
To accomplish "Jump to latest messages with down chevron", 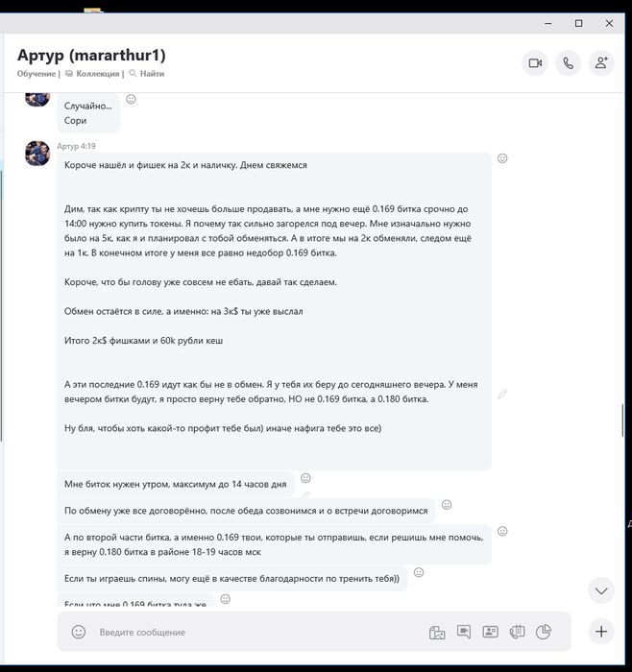I will pos(601,589).
